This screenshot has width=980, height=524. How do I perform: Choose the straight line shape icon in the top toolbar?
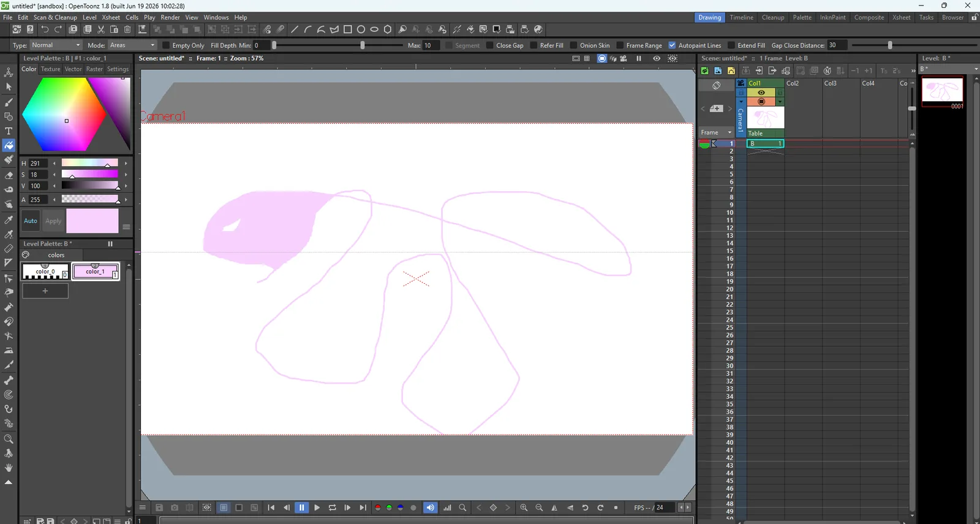(x=295, y=29)
